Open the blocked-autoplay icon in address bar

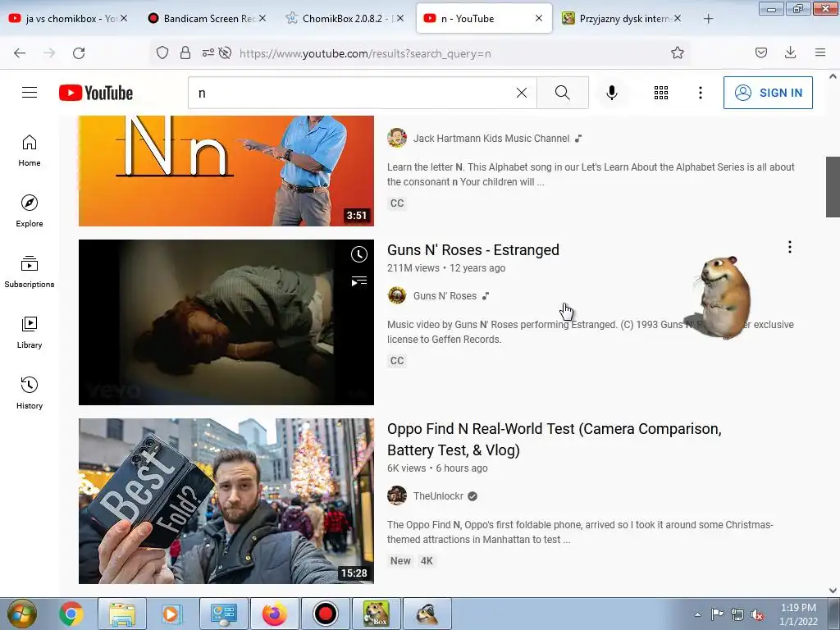pyautogui.click(x=225, y=53)
